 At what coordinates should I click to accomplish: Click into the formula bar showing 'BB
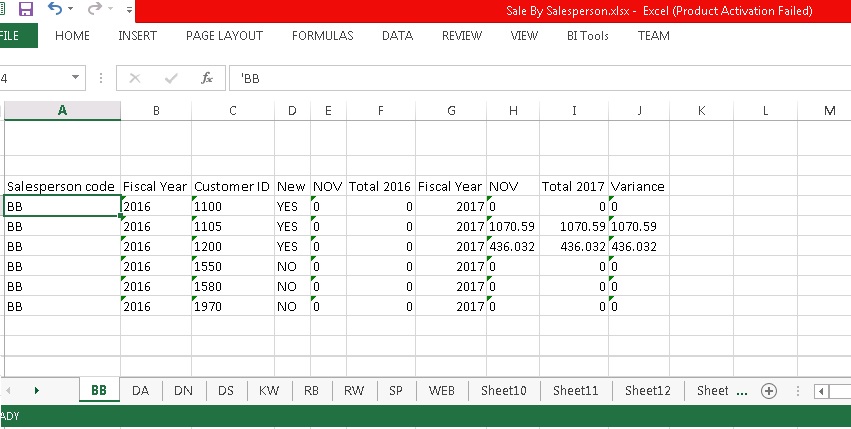539,79
